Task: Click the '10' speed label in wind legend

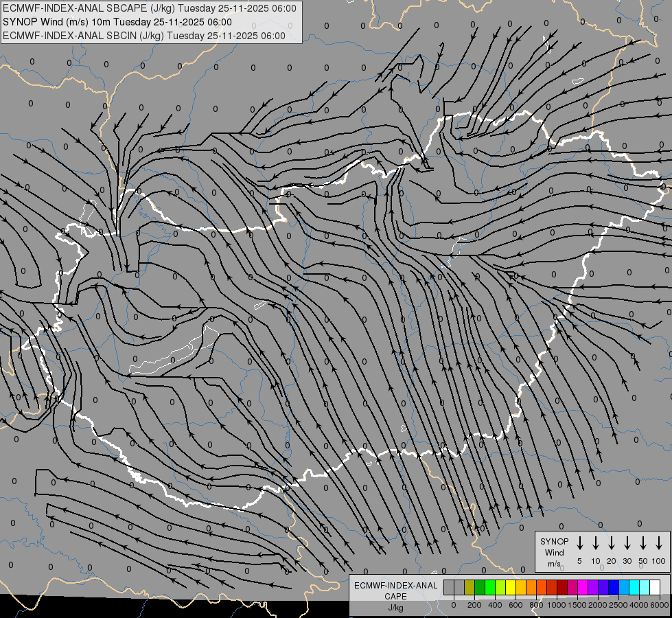Action: pyautogui.click(x=595, y=561)
